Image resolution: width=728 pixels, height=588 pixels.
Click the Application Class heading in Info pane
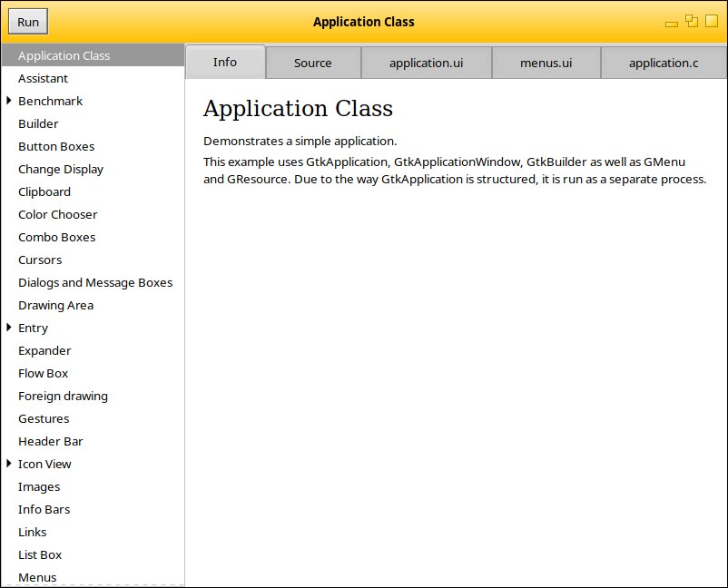coord(298,109)
